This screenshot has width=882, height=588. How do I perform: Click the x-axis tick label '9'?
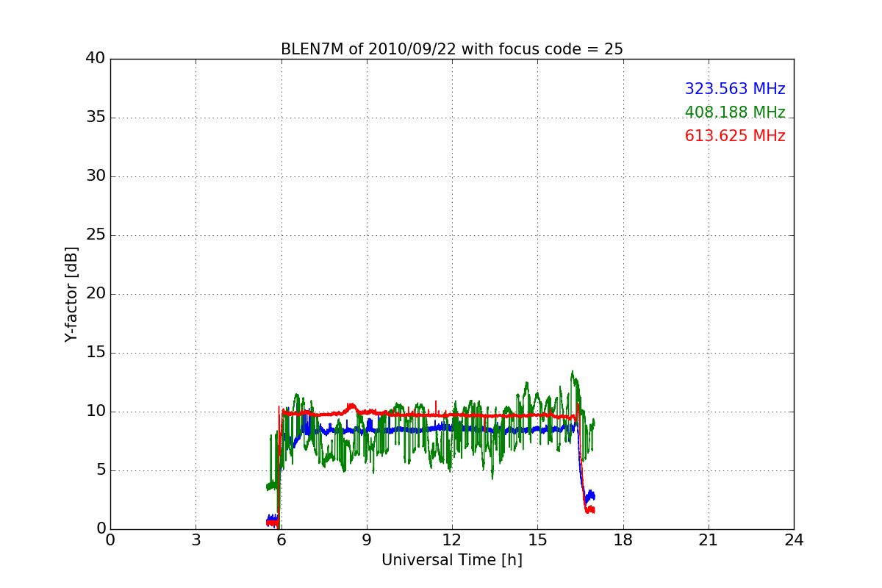pyautogui.click(x=367, y=540)
